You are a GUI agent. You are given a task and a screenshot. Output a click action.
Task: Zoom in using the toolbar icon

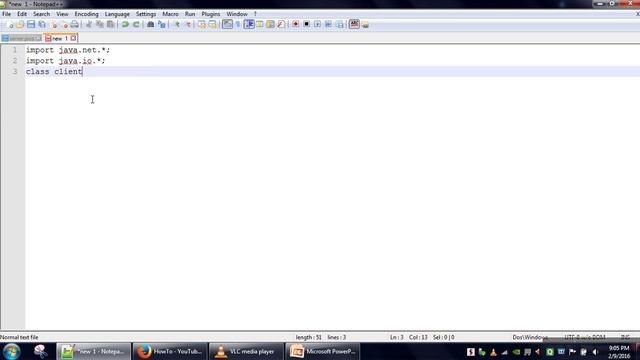coord(176,24)
